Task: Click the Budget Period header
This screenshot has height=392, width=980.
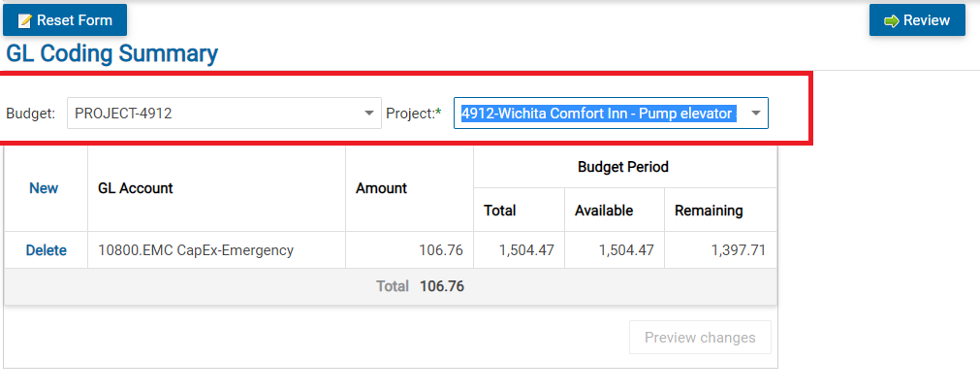Action: click(623, 167)
